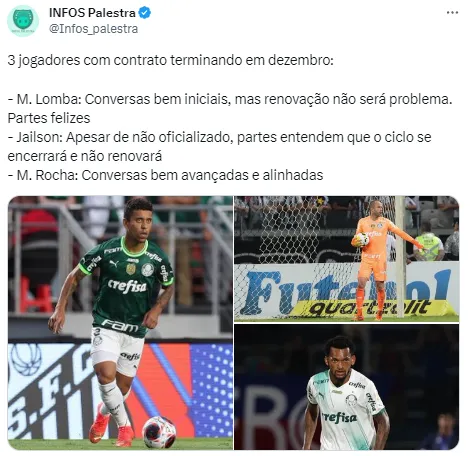Open the three-dot more options menu
472x456 pixels.
click(x=452, y=13)
